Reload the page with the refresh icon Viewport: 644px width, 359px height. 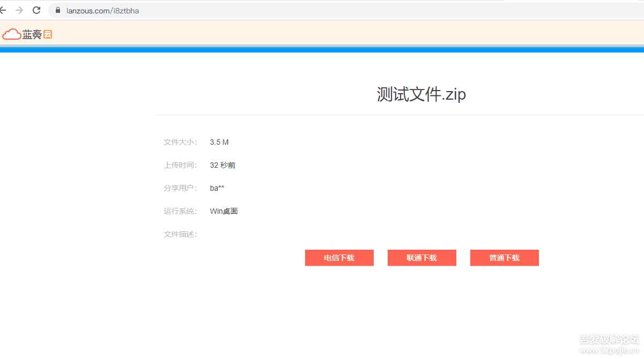click(x=36, y=9)
